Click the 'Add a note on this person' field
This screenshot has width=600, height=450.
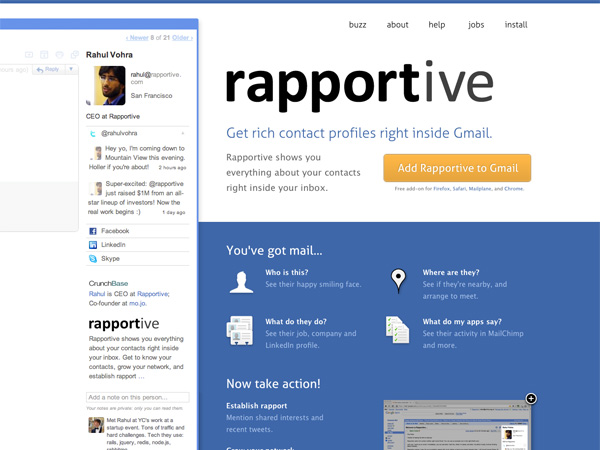pyautogui.click(x=137, y=398)
